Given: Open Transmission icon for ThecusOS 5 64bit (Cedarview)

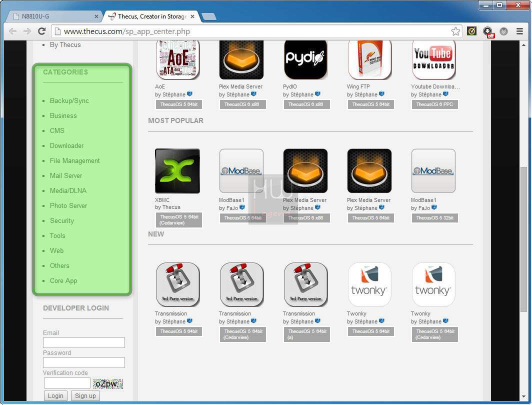Looking at the screenshot, I should pos(241,284).
